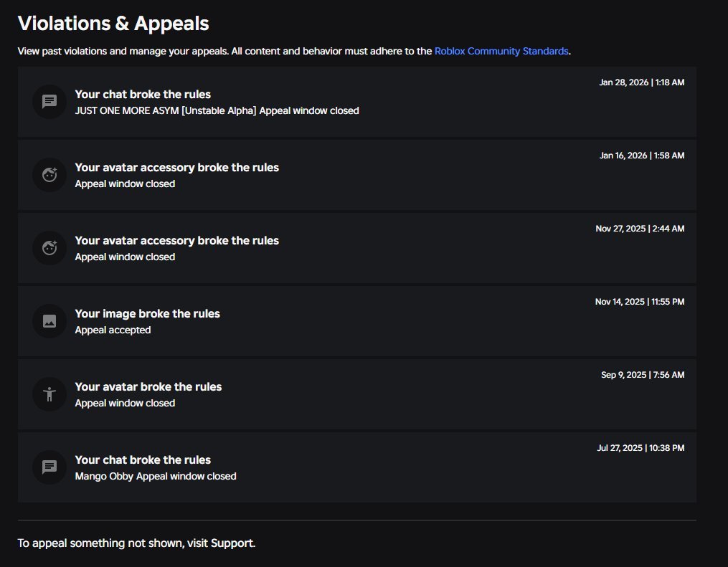Click the Sep 9, 2025 7:56 AM timestamp
The width and height of the screenshot is (728, 567).
click(643, 374)
